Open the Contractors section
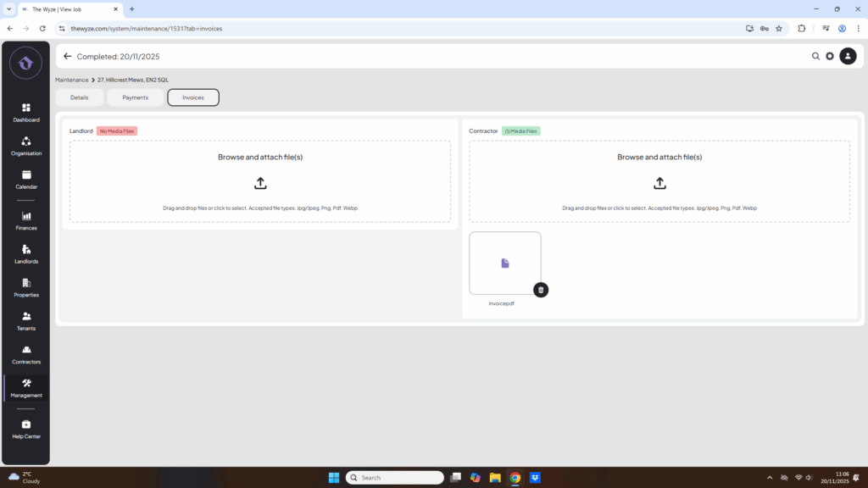Image resolution: width=868 pixels, height=488 pixels. [x=26, y=354]
